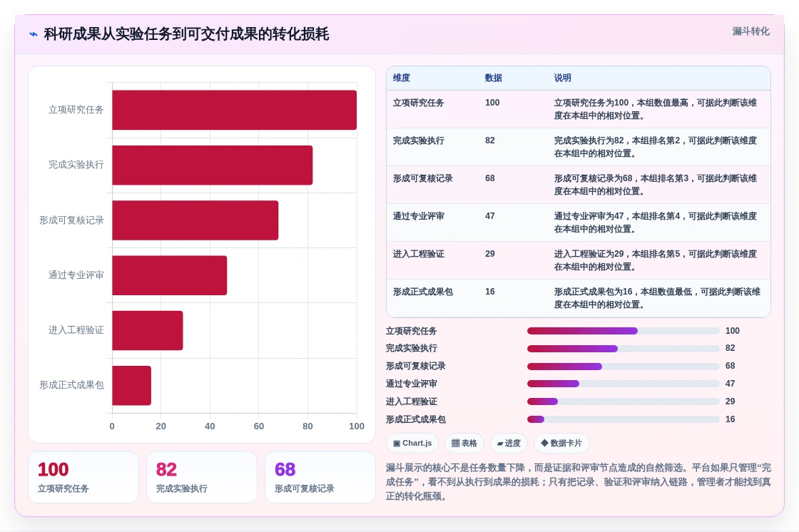
Task: Click the value 68 in the table
Action: click(x=489, y=178)
